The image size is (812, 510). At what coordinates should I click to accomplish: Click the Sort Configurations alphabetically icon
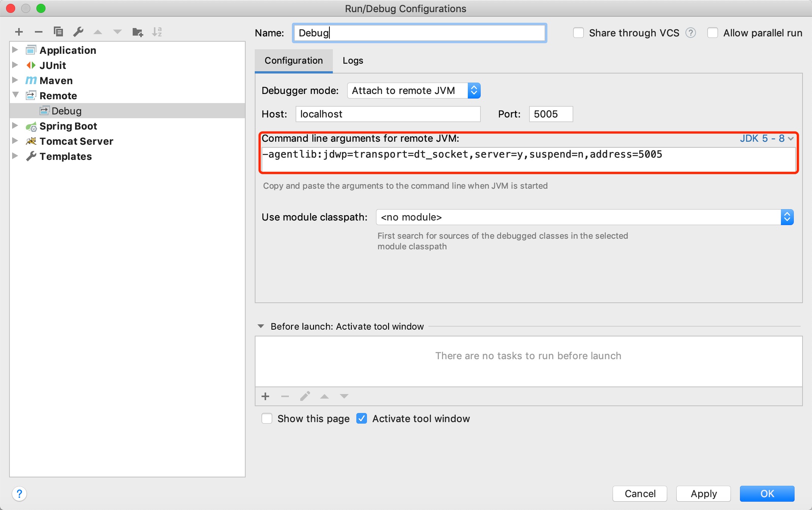coord(157,32)
